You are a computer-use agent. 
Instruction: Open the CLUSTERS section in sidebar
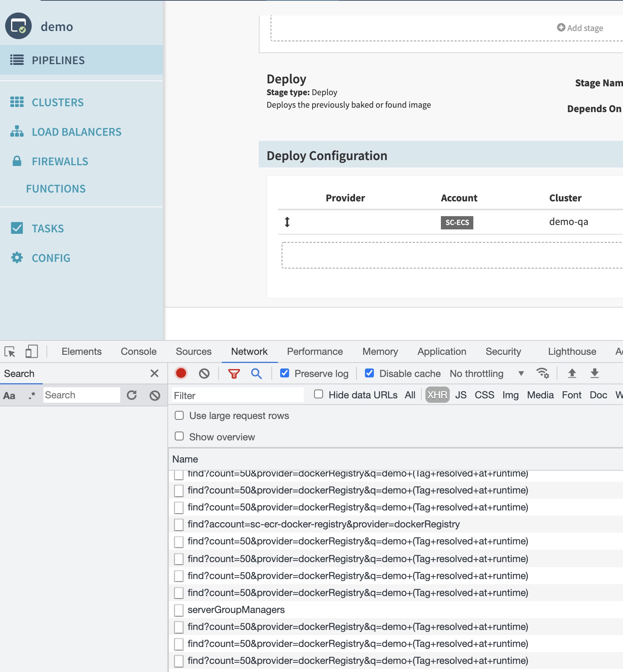(x=58, y=103)
